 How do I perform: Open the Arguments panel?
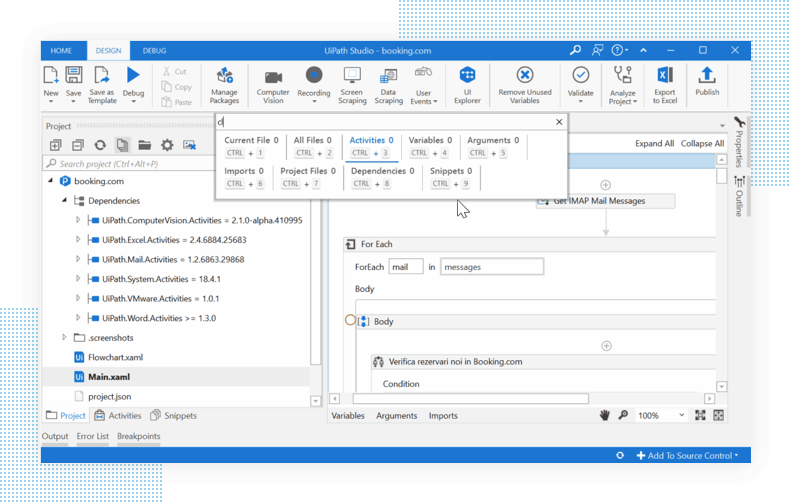pos(397,415)
